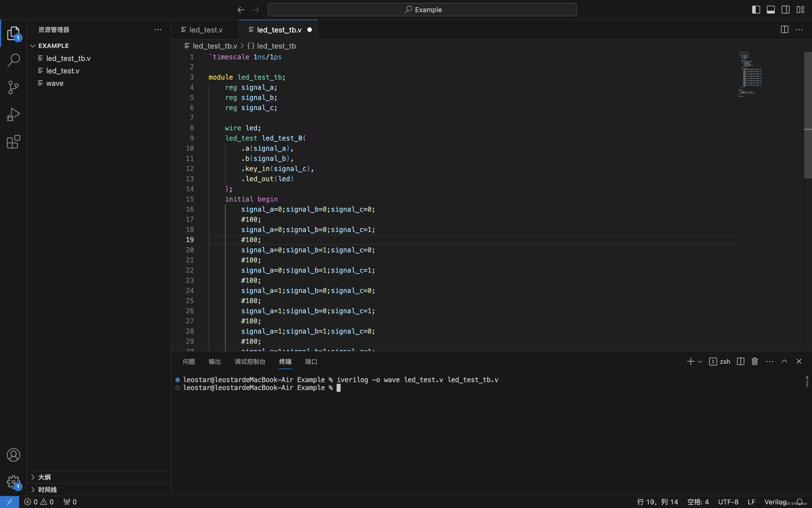
Task: Go forward with the right arrow
Action: 256,10
